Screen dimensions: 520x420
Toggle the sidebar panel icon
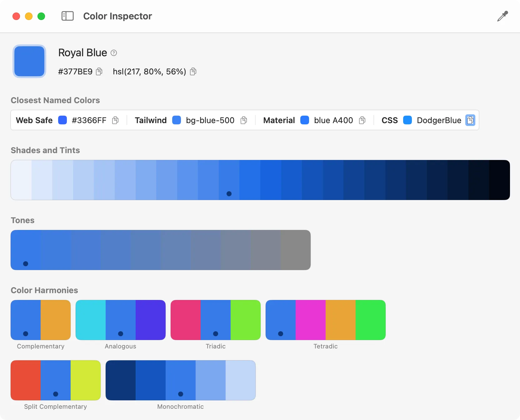coord(67,16)
